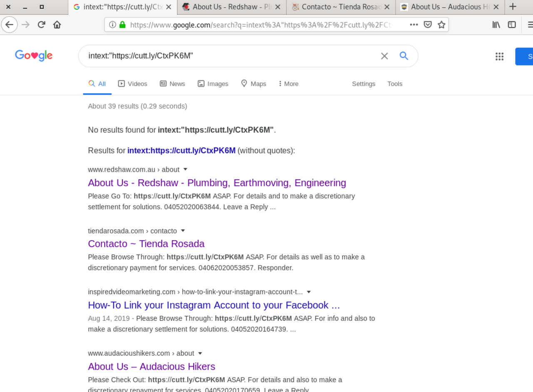Click the About 39 results count text
The height and width of the screenshot is (392, 533).
[137, 106]
